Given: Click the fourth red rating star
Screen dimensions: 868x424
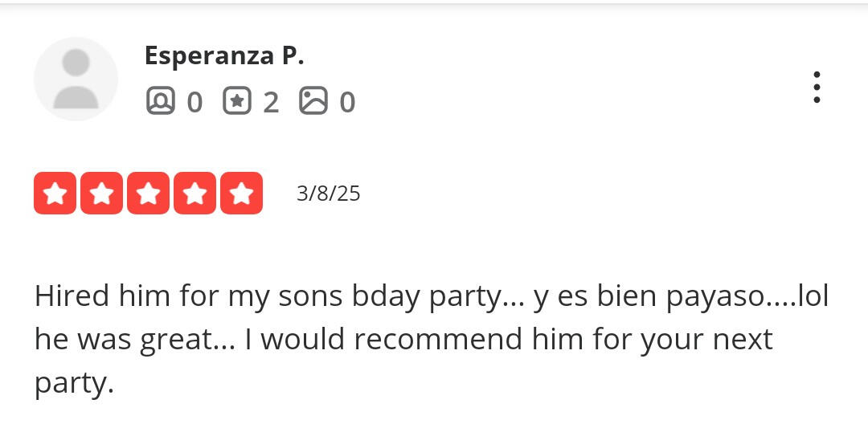Looking at the screenshot, I should pos(194,194).
